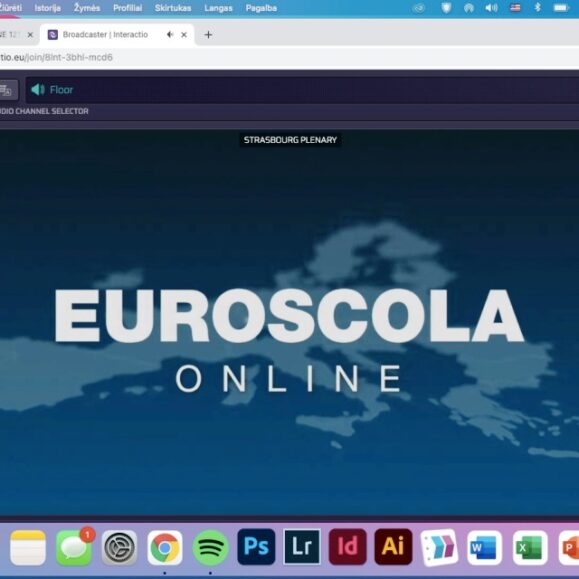579x579 pixels.
Task: Click the battery icon in menu bar
Action: (561, 8)
